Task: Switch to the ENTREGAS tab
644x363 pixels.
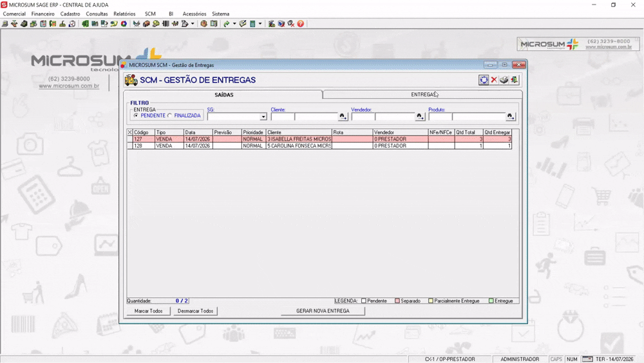Action: click(422, 95)
